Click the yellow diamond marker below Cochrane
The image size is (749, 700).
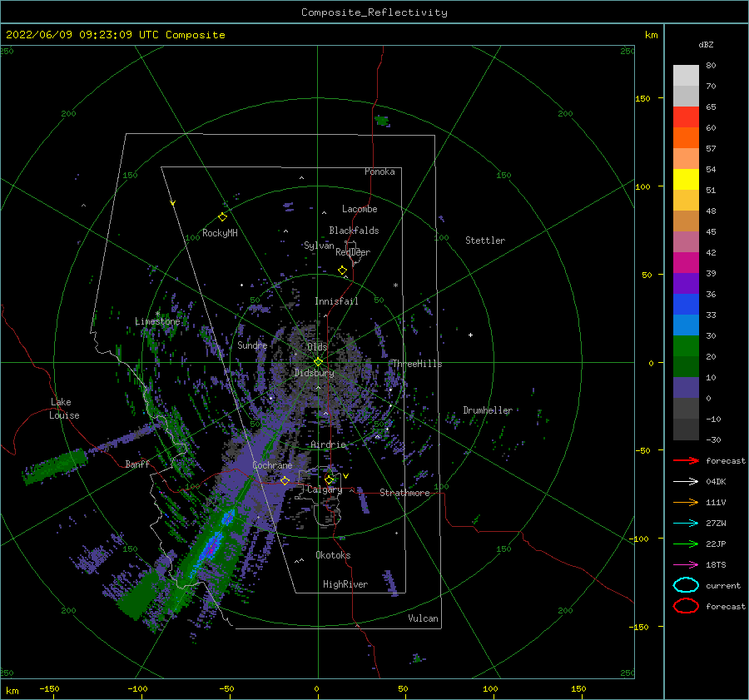tap(285, 480)
